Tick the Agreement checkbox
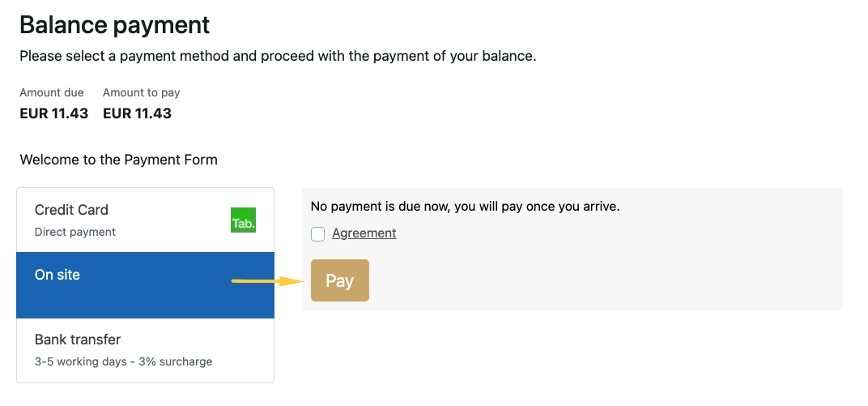 (318, 234)
